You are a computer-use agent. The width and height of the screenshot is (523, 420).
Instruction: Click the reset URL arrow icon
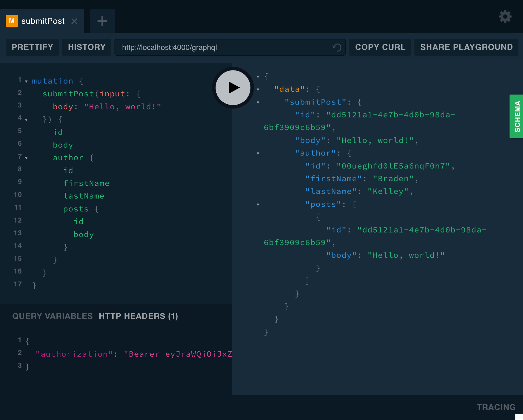(337, 47)
